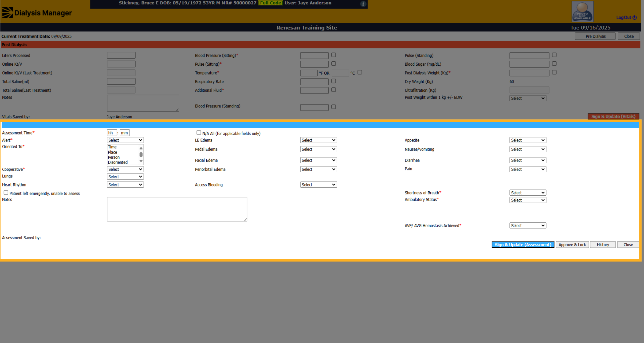Open AVF/ AVG Hemostasis Achieved dropdown

528,226
